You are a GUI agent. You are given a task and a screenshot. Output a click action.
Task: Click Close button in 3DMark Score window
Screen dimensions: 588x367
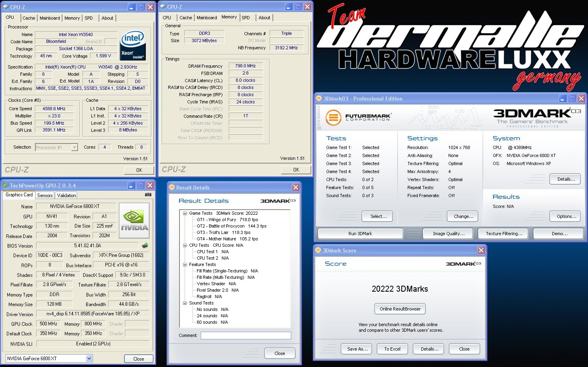464,349
